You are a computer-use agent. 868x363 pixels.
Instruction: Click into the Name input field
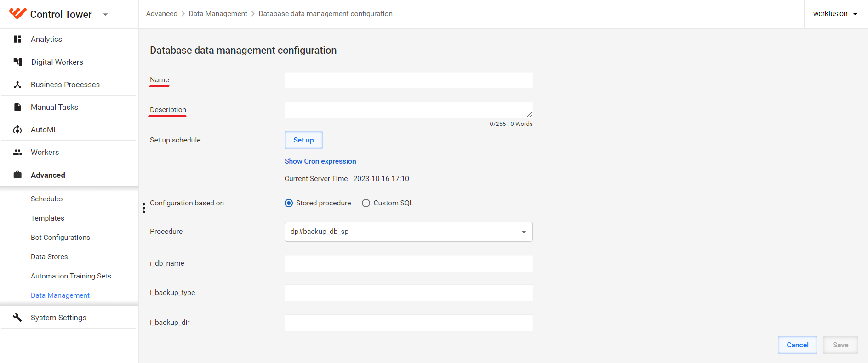[x=408, y=80]
